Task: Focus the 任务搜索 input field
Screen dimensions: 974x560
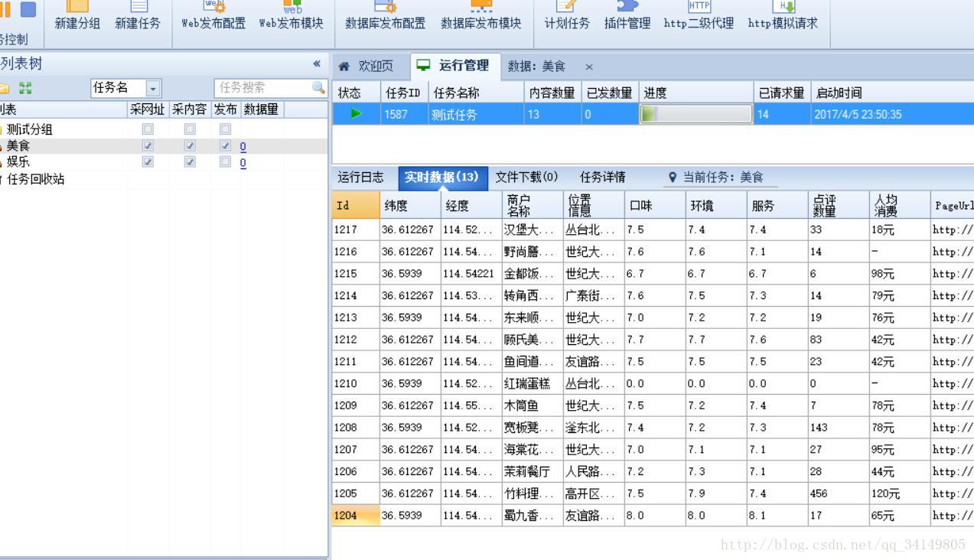Action: coord(263,88)
